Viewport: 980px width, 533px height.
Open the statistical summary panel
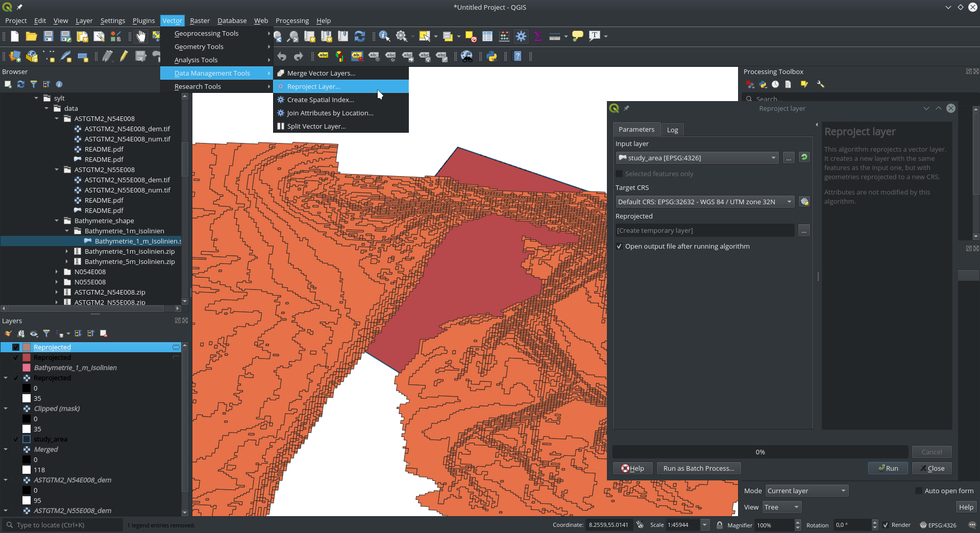pos(537,36)
